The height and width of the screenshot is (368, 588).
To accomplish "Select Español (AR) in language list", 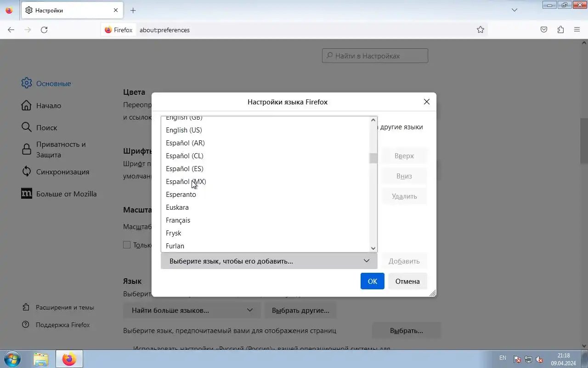I will (x=265, y=143).
